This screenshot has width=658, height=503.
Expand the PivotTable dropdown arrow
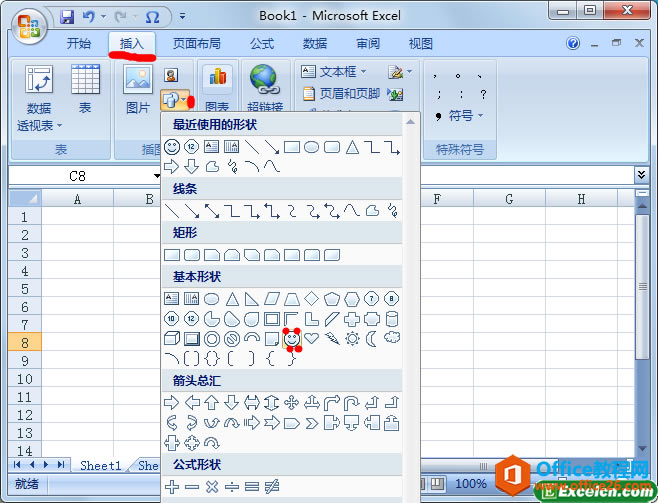[x=59, y=125]
